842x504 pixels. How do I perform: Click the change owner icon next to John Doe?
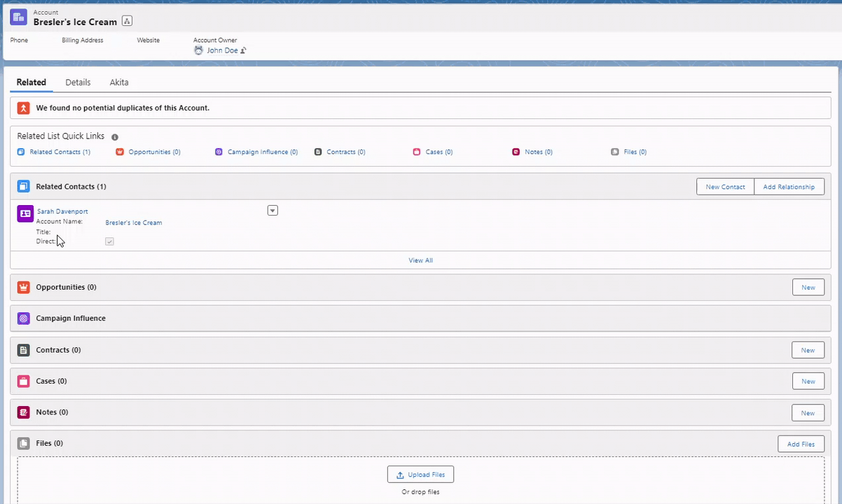pyautogui.click(x=243, y=50)
